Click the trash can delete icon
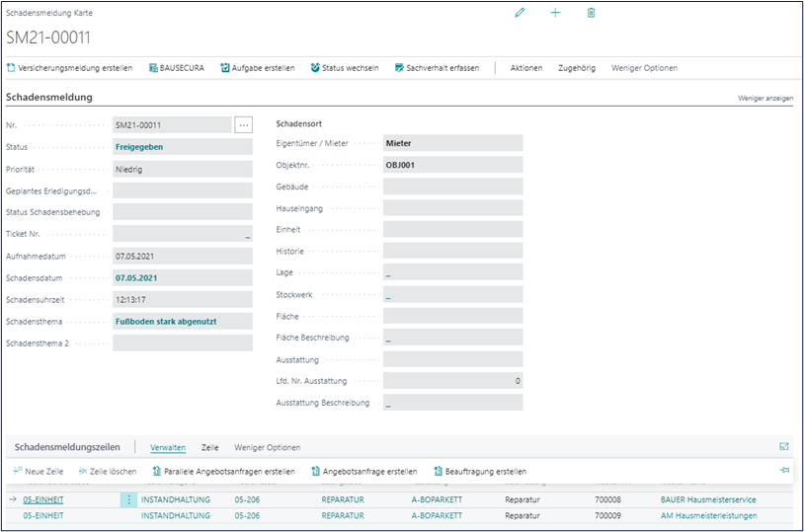 click(x=591, y=13)
